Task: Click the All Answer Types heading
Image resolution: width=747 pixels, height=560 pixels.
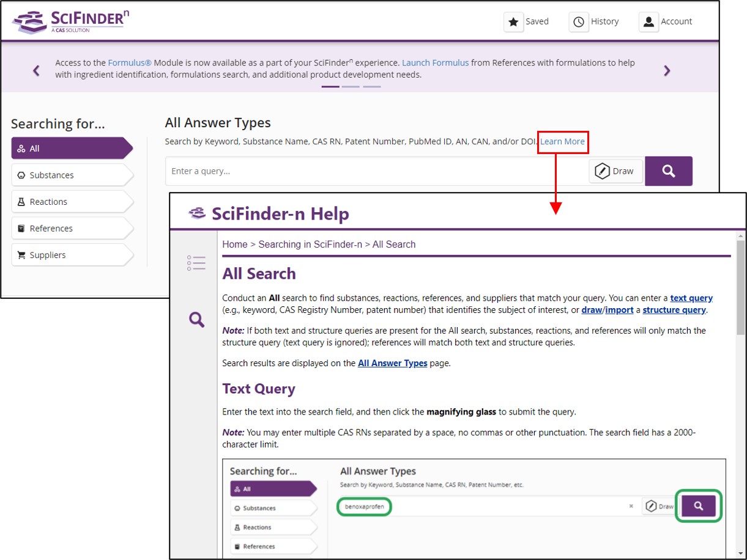Action: click(x=218, y=123)
